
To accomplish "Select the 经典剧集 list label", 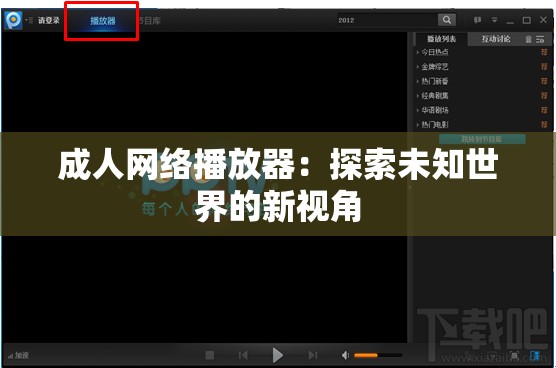I will click(435, 96).
